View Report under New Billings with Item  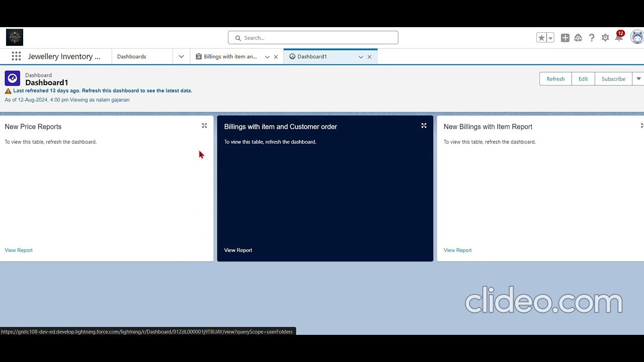click(457, 250)
